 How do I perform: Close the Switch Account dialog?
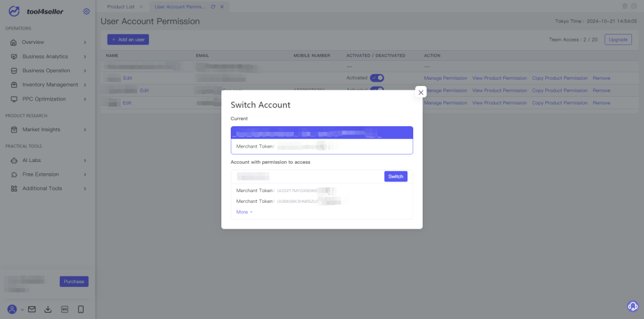click(421, 92)
